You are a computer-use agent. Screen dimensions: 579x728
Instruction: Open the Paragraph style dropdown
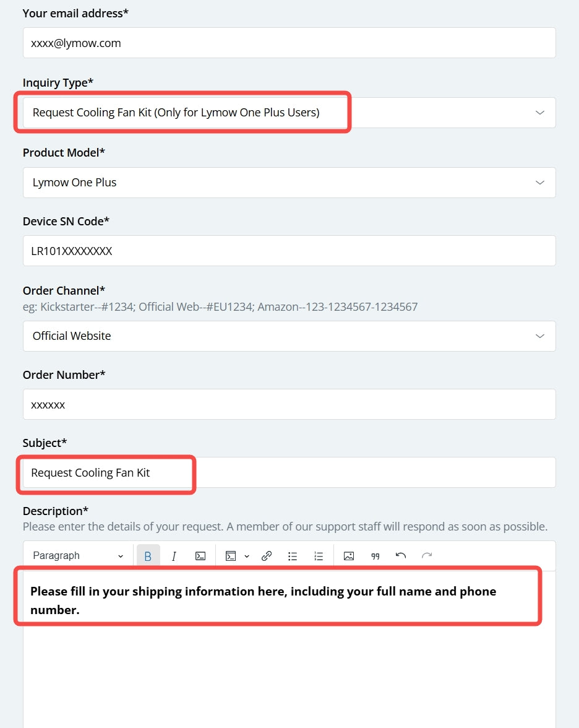[x=78, y=556]
